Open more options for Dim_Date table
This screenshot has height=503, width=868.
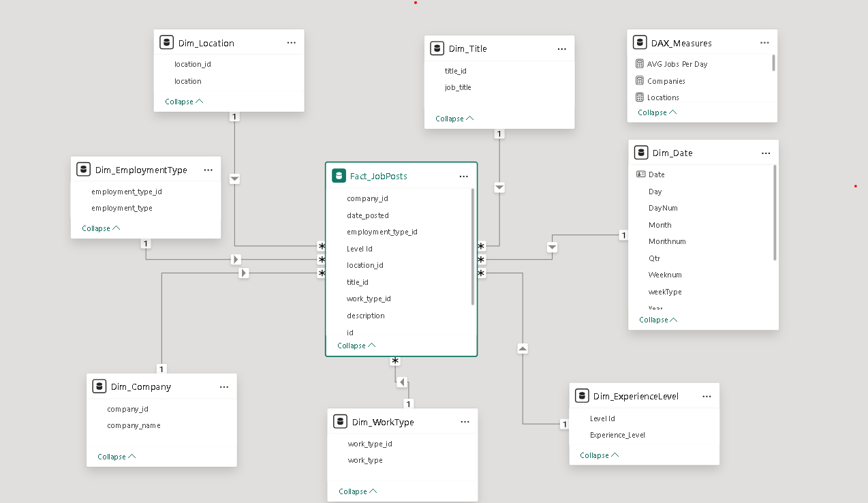click(x=766, y=153)
